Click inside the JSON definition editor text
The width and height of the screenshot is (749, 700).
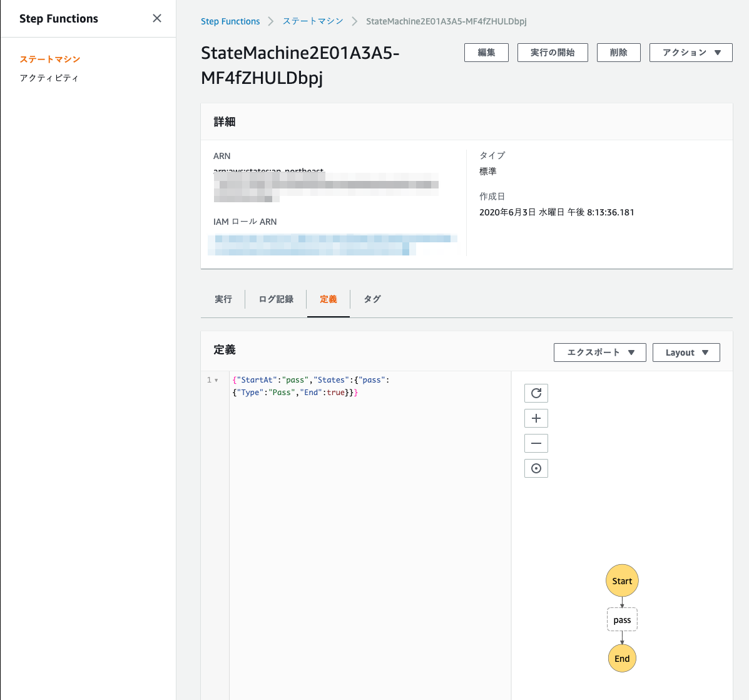coord(310,386)
